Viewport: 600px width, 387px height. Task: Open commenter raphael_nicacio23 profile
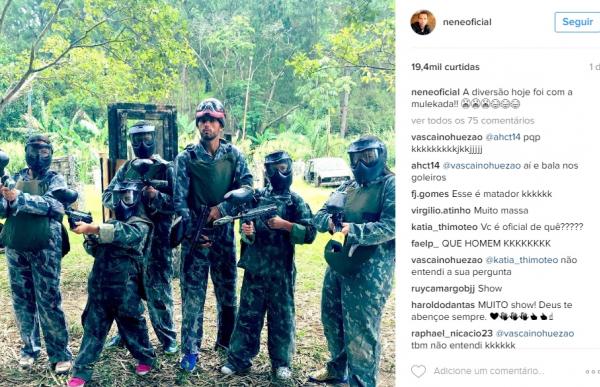pyautogui.click(x=452, y=333)
